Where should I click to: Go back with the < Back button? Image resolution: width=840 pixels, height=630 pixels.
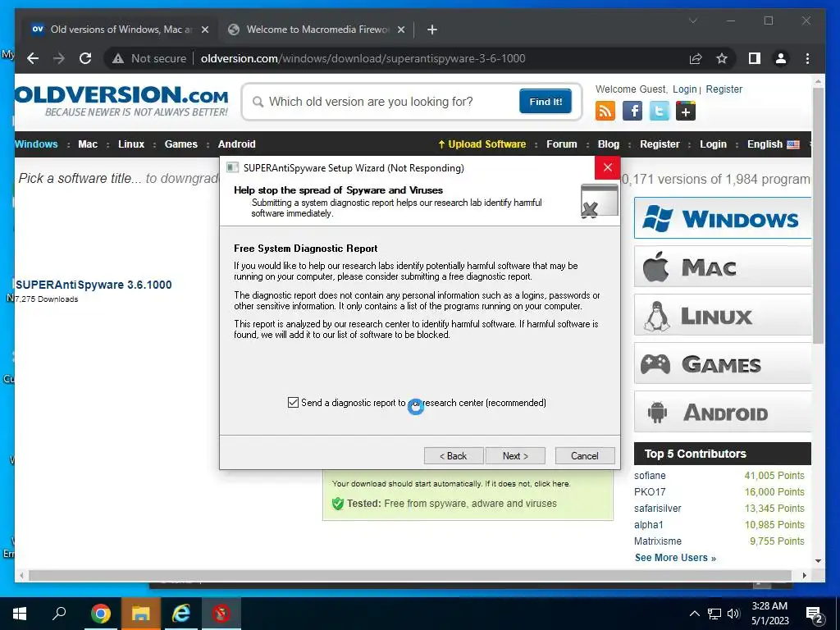click(453, 456)
